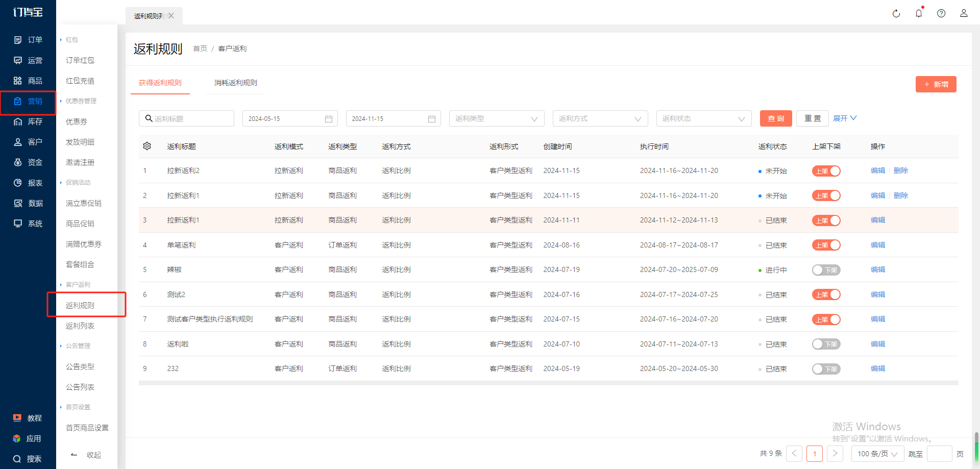Open the 数据 sidebar section

click(x=28, y=203)
